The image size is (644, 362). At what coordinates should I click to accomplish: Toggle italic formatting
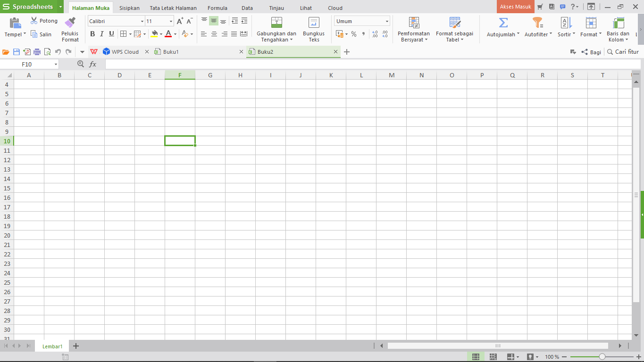pyautogui.click(x=101, y=34)
